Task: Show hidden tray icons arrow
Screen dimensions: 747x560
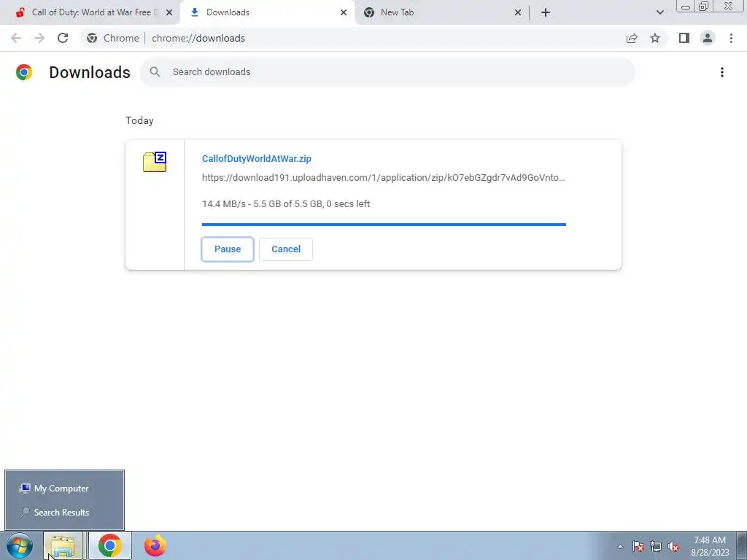Action: pos(620,546)
